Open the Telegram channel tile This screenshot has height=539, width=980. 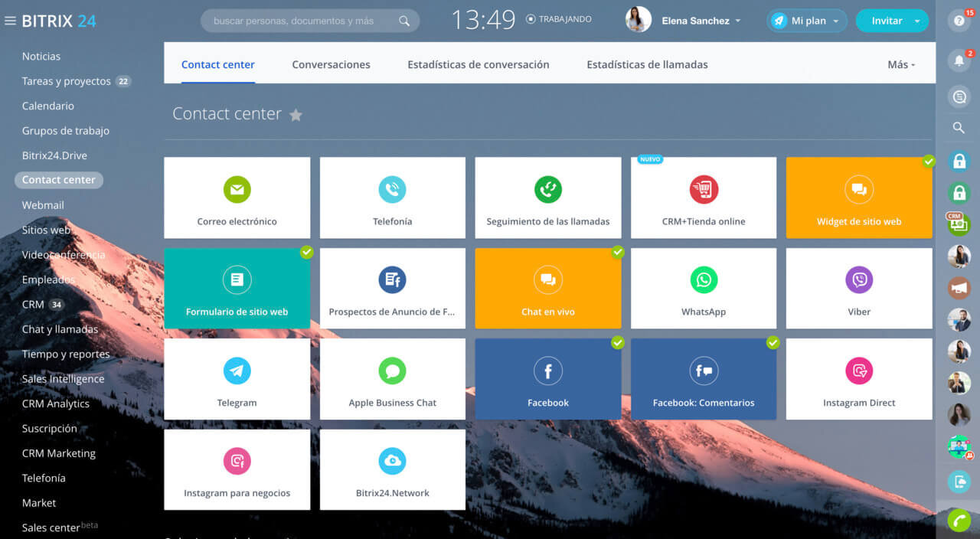pos(237,379)
